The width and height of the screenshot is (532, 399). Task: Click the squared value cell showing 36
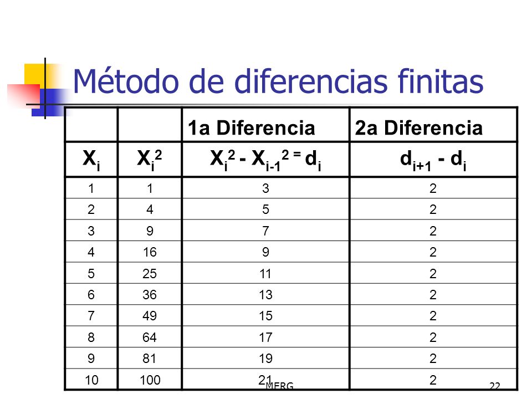(x=150, y=294)
